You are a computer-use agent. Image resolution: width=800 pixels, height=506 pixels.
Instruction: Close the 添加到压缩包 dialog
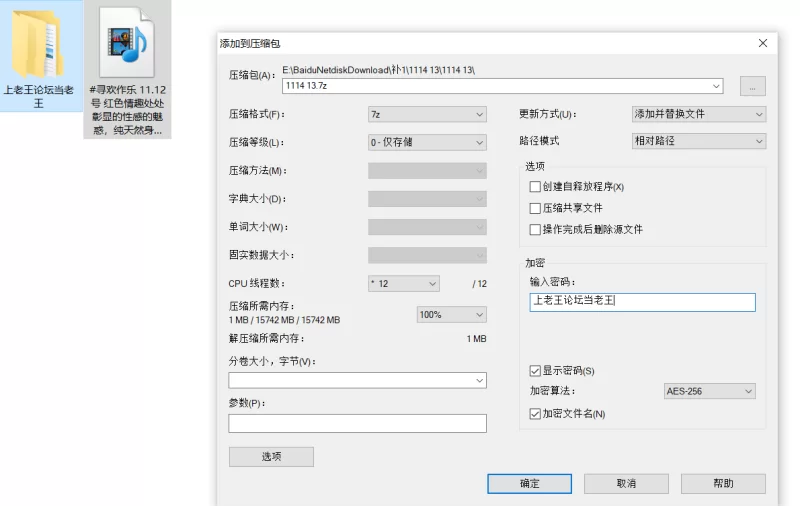click(x=763, y=43)
